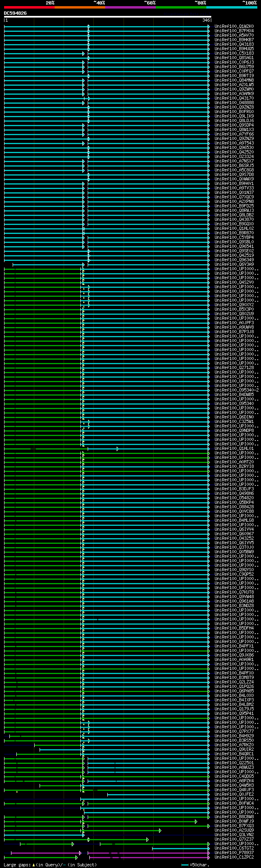
Task: Open hit UniRef100_B7FHX4
Action: (x=234, y=31)
